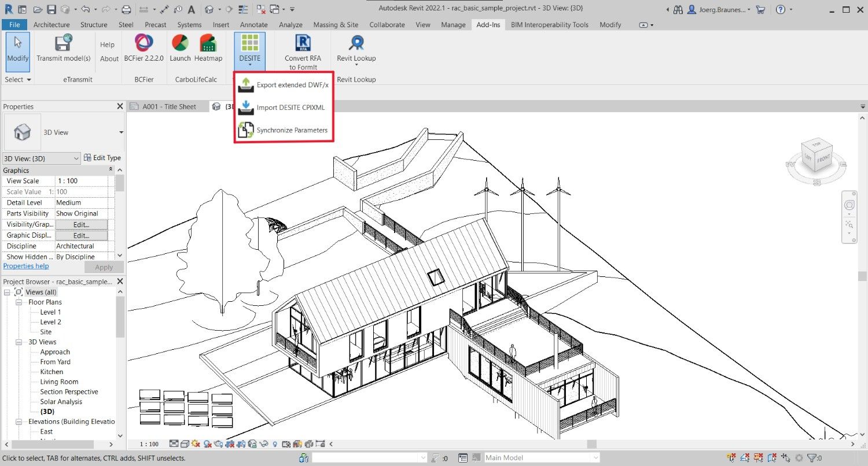This screenshot has height=466, width=868.
Task: Open the Properties help link
Action: click(26, 265)
